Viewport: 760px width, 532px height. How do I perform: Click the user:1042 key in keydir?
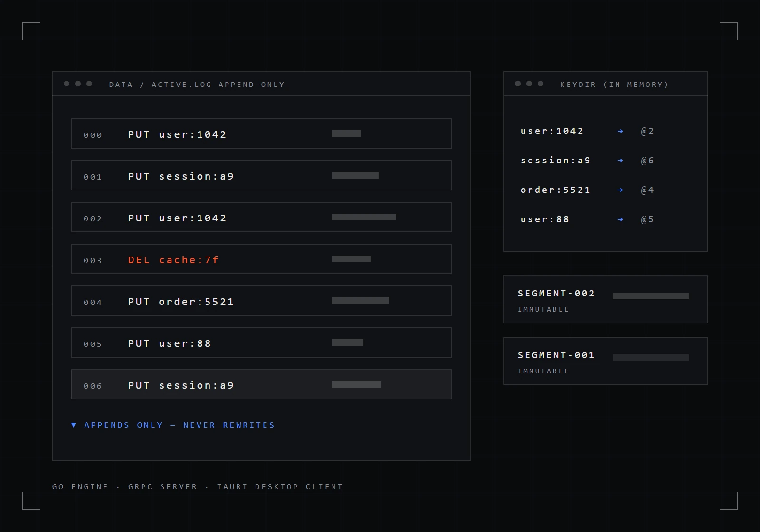point(552,131)
